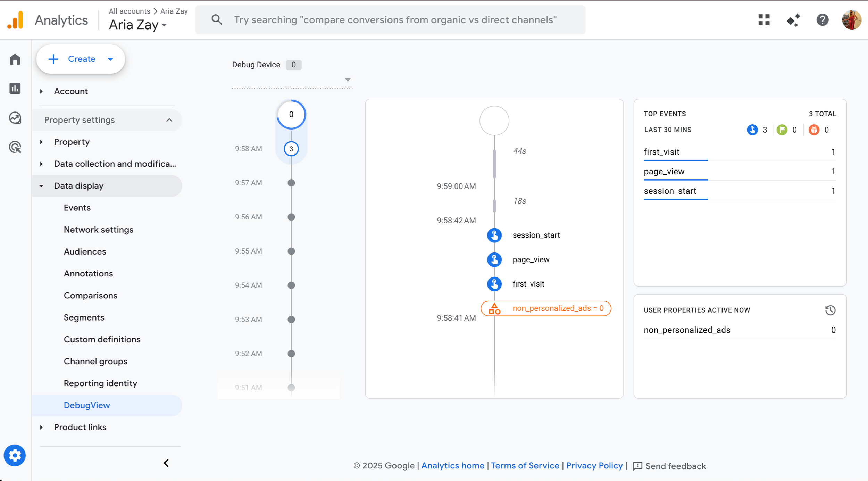The height and width of the screenshot is (481, 868).
Task: Click the user properties history icon
Action: [x=830, y=310]
